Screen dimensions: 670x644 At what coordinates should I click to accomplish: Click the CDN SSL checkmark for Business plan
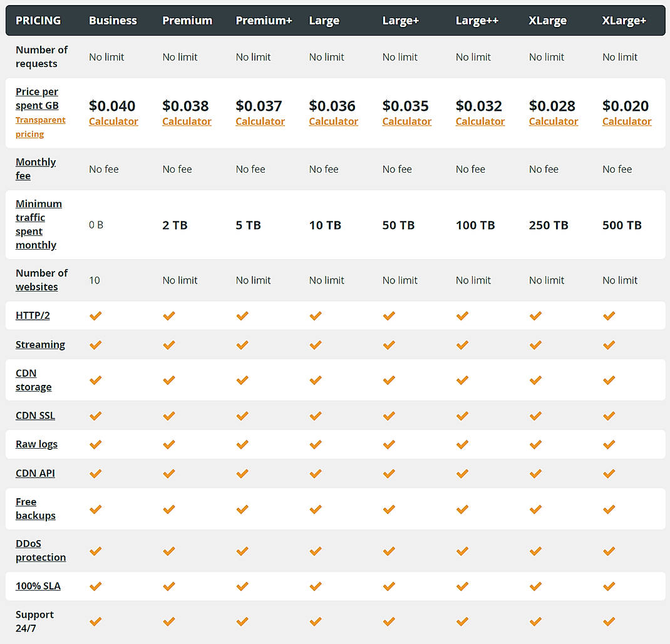(96, 416)
